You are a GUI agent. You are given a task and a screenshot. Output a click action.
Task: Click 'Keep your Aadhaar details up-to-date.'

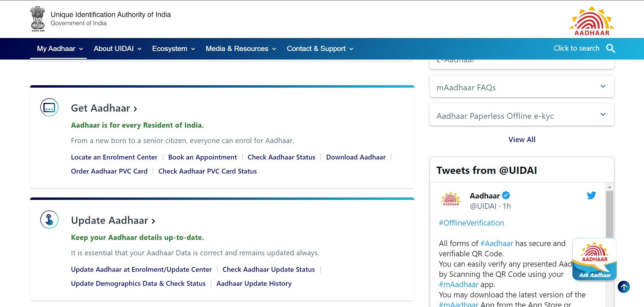point(137,238)
